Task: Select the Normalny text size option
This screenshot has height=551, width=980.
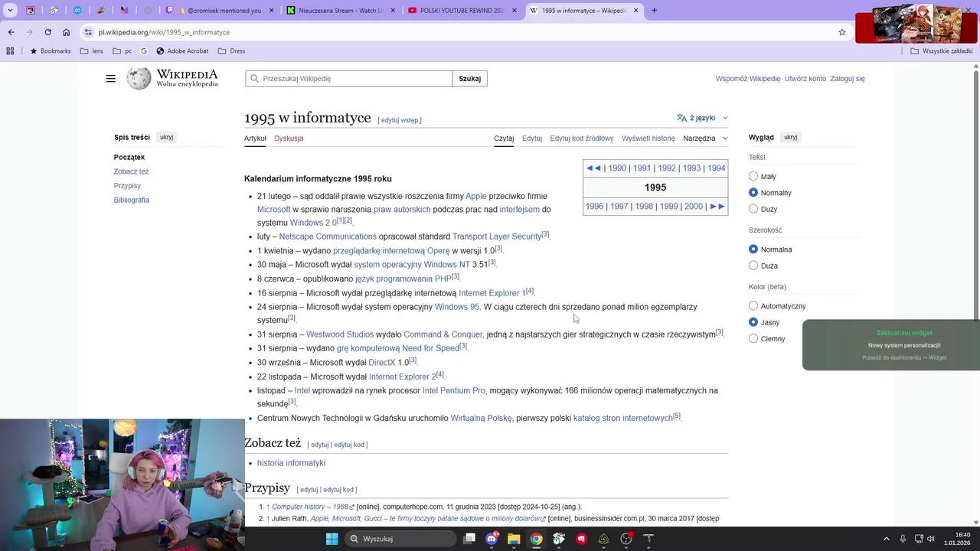Action: 753,193
